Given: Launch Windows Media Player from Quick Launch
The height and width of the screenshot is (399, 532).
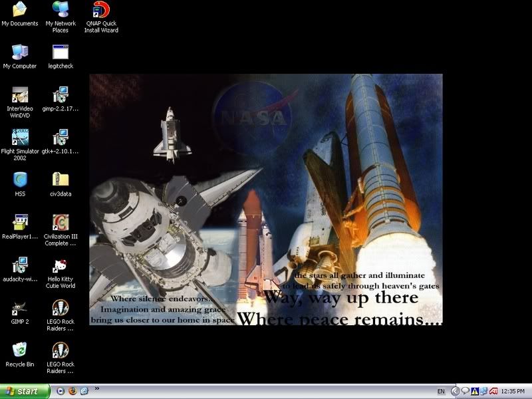Looking at the screenshot, I should (x=61, y=391).
